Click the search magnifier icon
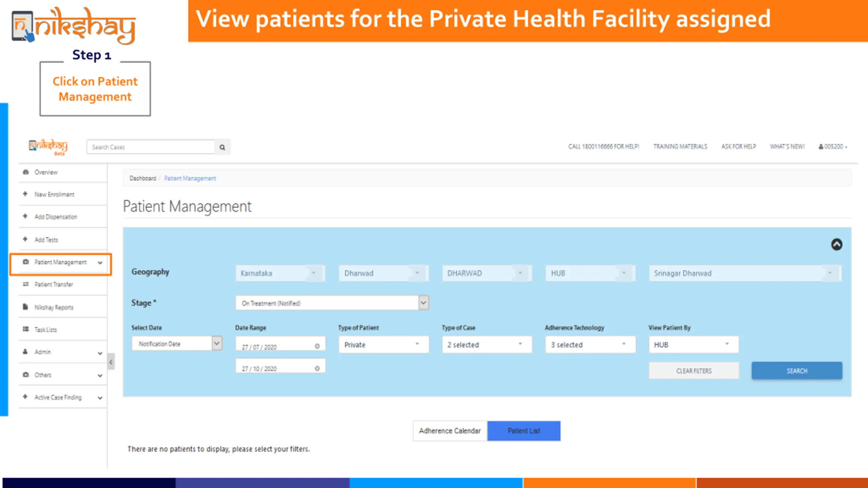868x488 pixels. [x=222, y=147]
